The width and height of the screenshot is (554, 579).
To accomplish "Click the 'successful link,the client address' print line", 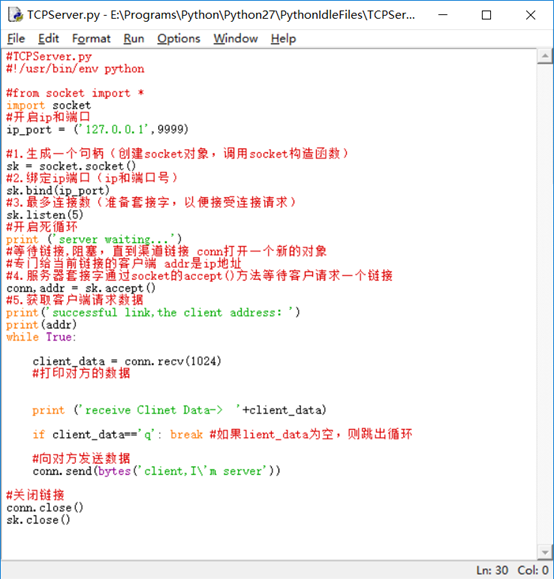I will pos(153,312).
